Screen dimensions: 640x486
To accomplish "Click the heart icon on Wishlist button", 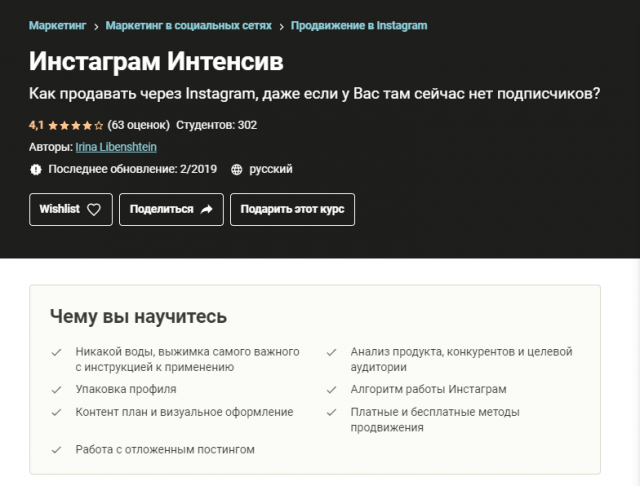I will point(94,209).
